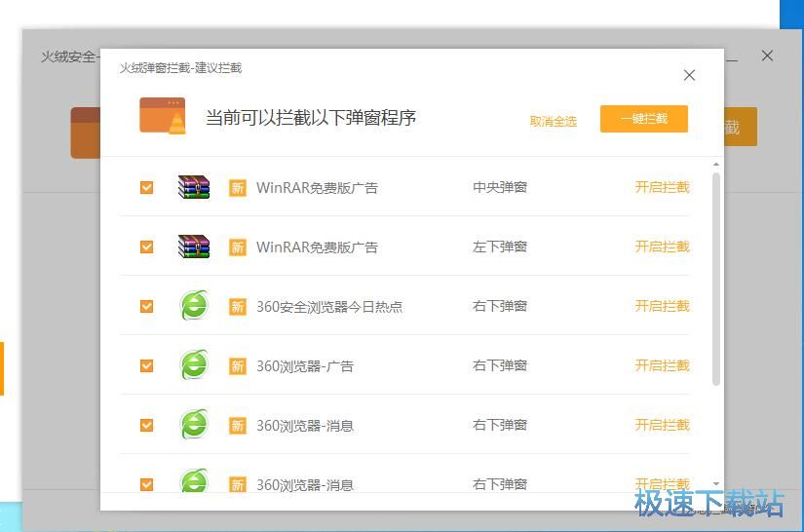Click the dialog title 火绒弹窗拦截-建议拦截
The image size is (804, 532).
coord(180,68)
